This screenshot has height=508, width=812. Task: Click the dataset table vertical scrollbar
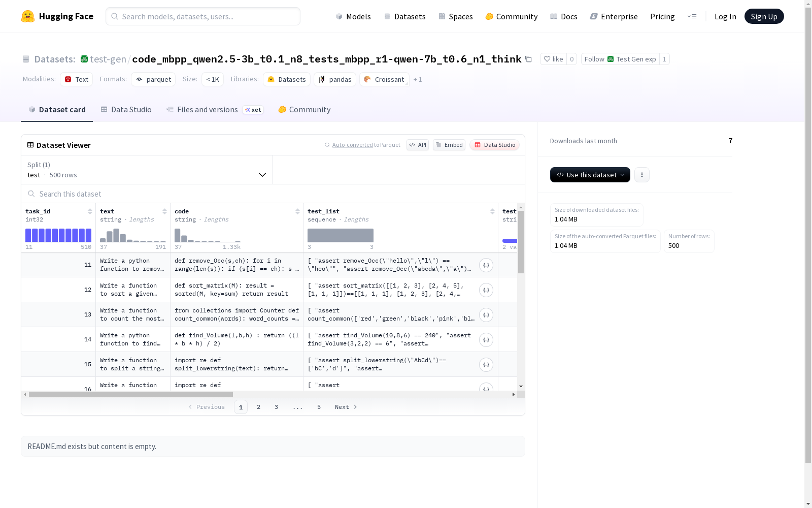click(x=521, y=242)
